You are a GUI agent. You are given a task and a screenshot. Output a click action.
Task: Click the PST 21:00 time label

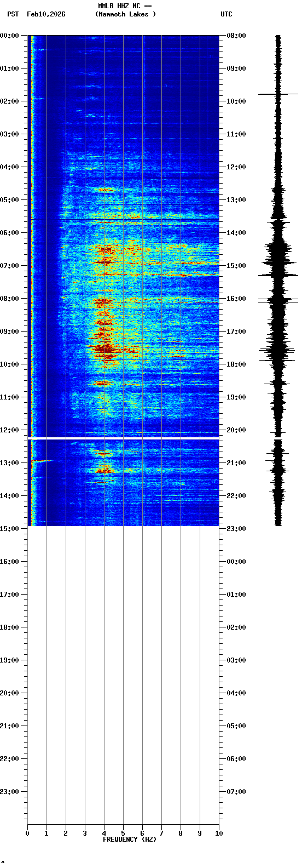[10, 726]
